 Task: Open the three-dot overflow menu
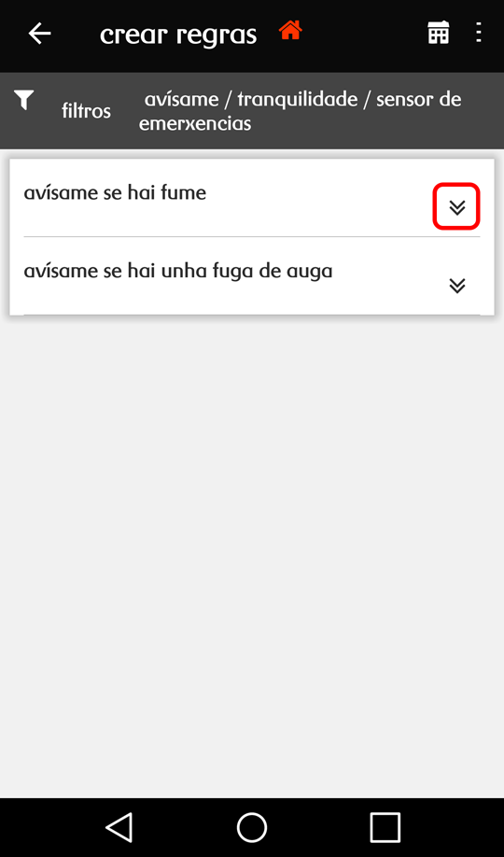click(x=478, y=33)
